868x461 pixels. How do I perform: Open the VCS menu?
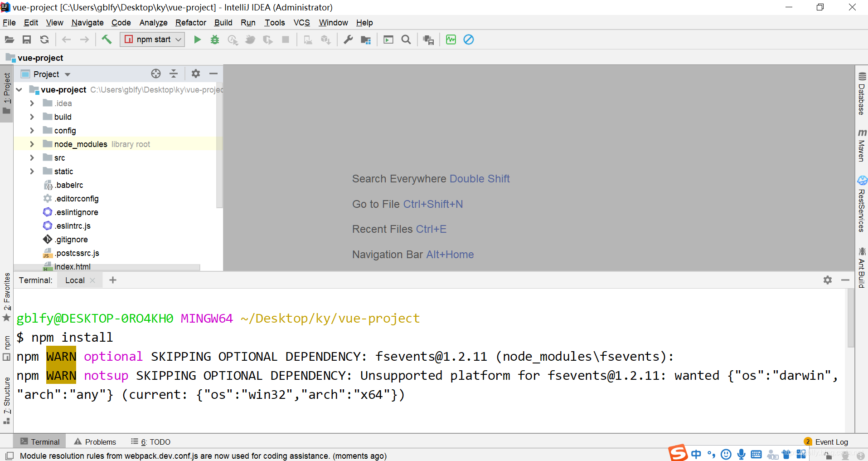point(302,23)
